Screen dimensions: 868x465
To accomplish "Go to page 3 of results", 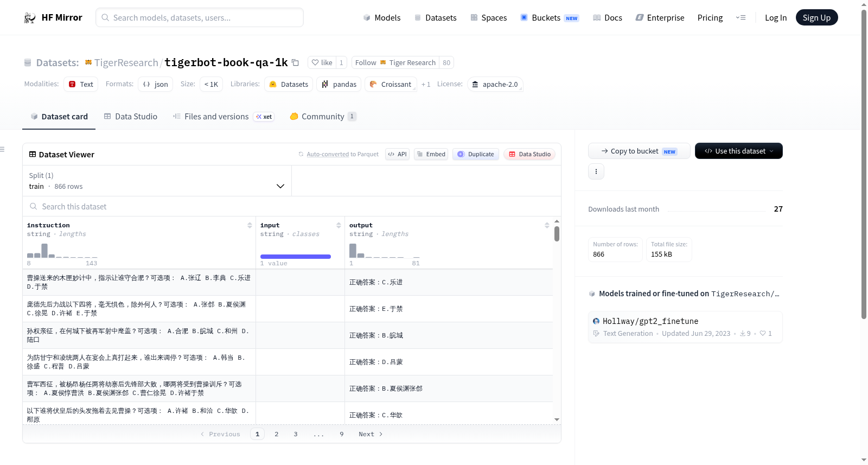I will (x=296, y=434).
